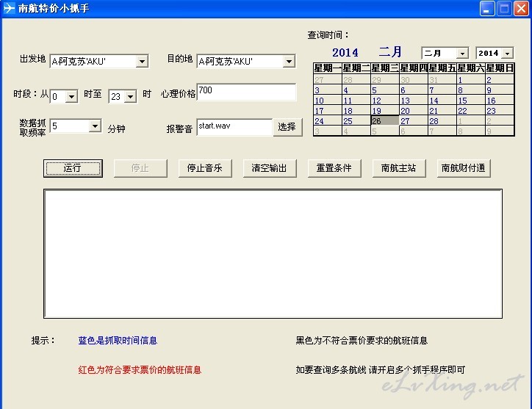Click the 报警音 field with start.wav
Image resolution: width=532 pixels, height=409 pixels.
pyautogui.click(x=234, y=127)
